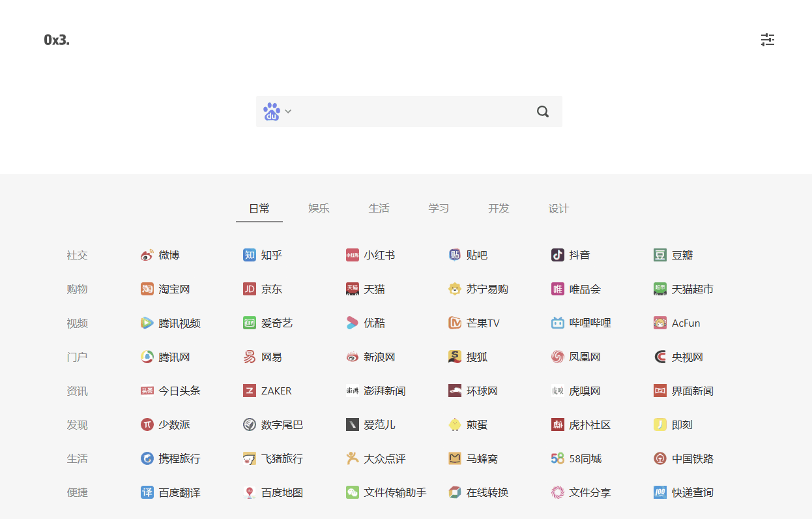Screen dimensions: 812x519
Task: Click the JD (京东) red icon
Action: coord(250,289)
